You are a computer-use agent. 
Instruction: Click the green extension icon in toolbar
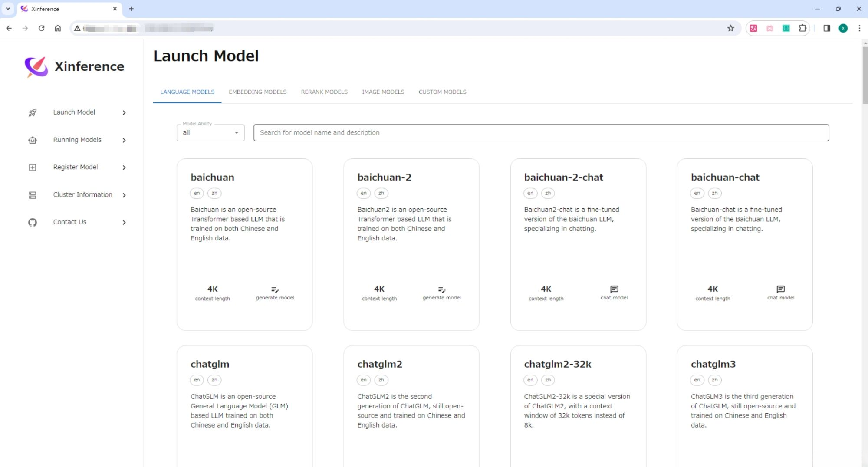pos(786,28)
